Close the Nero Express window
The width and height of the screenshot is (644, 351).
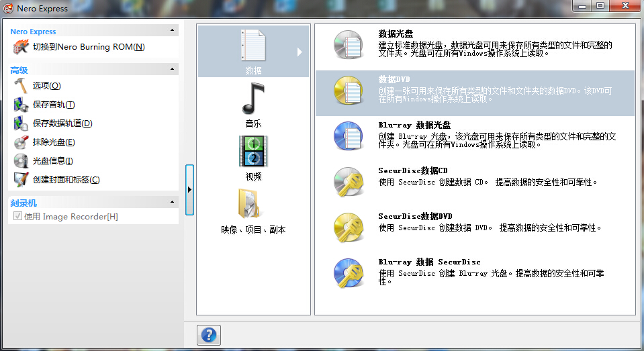625,6
